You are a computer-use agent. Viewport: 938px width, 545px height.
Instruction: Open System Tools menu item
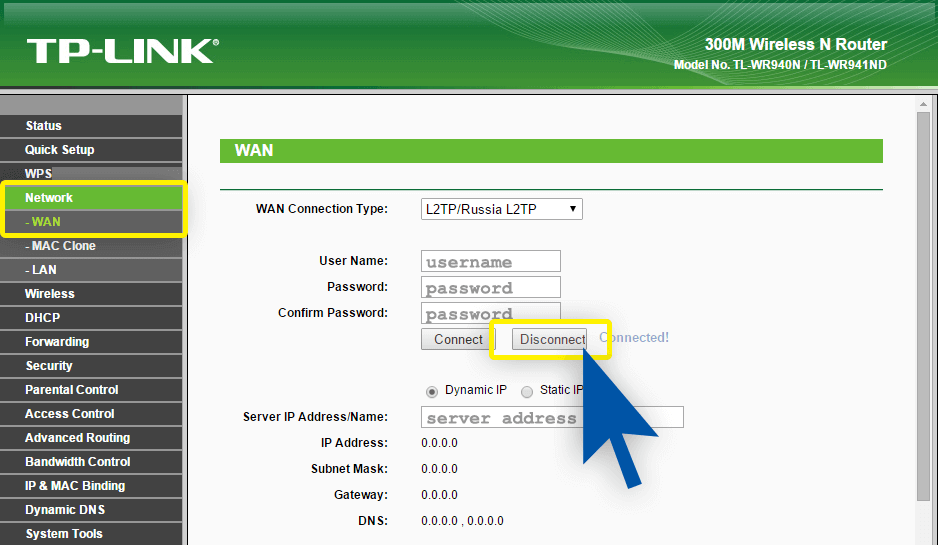tap(91, 534)
